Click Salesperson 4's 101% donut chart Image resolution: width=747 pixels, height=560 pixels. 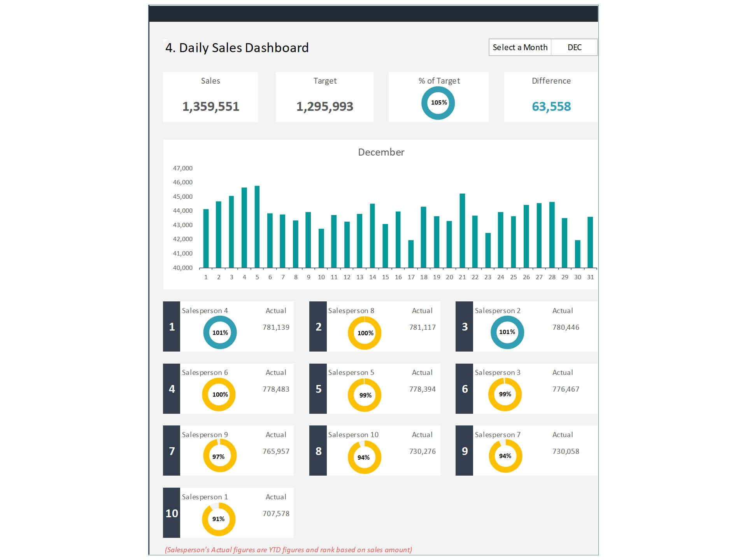219,332
